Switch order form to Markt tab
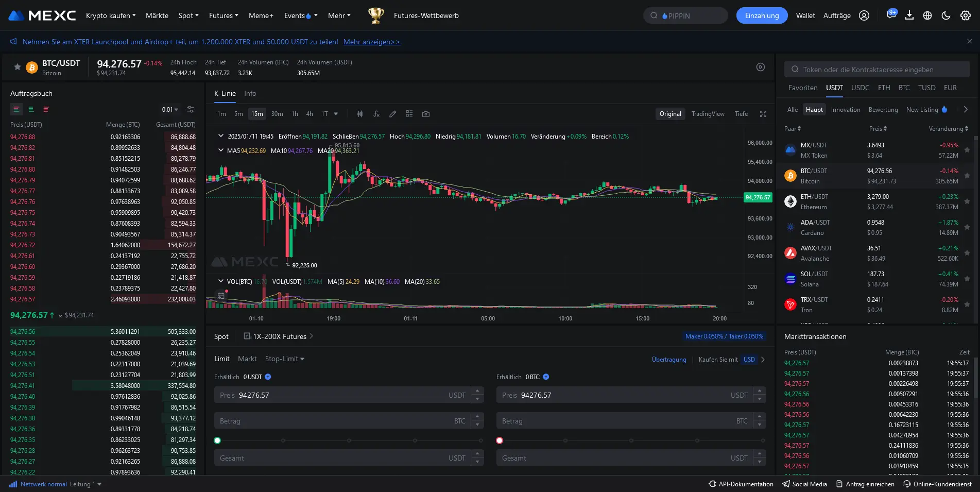The height and width of the screenshot is (492, 980). (247, 359)
